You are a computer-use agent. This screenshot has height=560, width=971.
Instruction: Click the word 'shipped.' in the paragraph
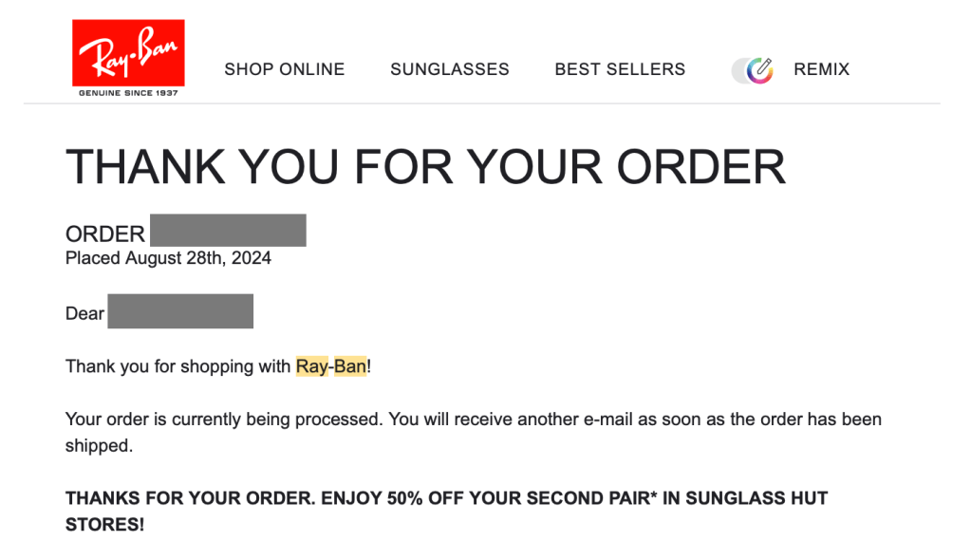click(x=99, y=445)
